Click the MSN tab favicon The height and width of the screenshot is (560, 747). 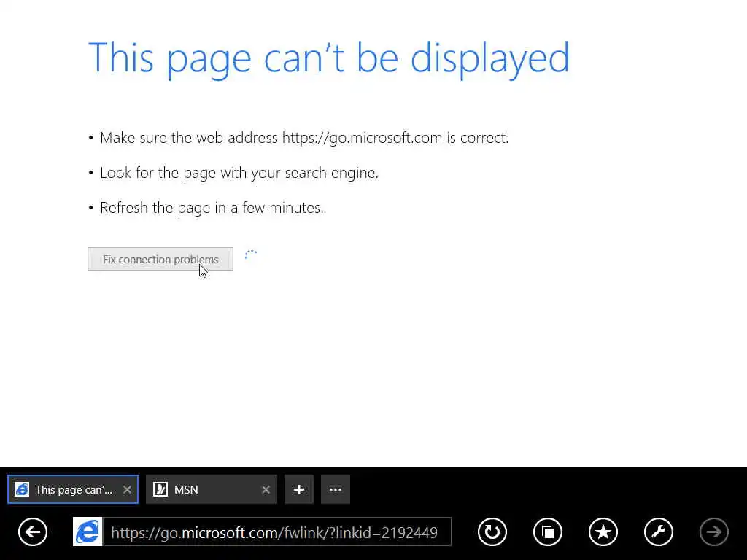[x=160, y=489]
